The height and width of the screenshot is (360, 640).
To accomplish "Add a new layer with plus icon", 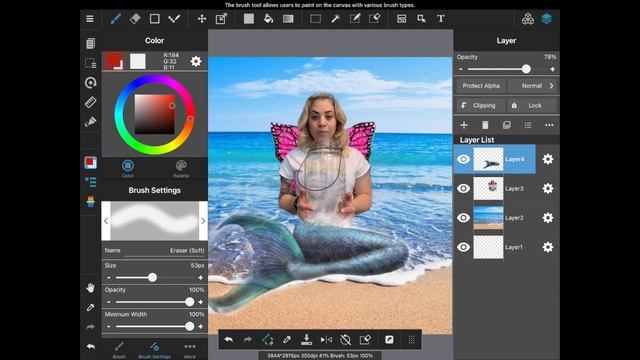I will coord(464,125).
